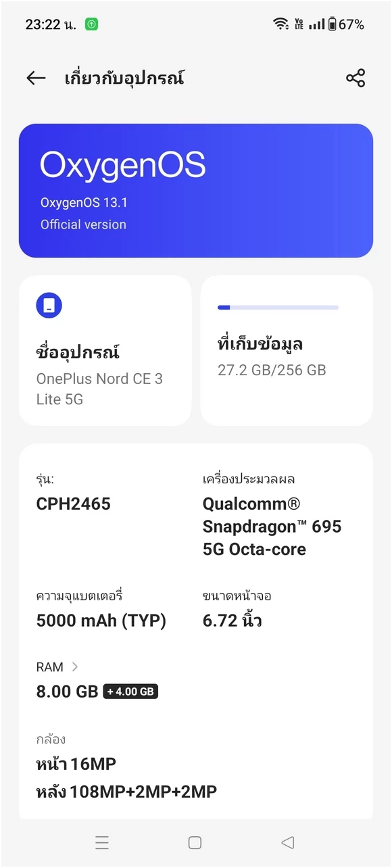Image resolution: width=392 pixels, height=868 pixels.
Task: Tap the green upload notification icon
Action: [x=91, y=24]
